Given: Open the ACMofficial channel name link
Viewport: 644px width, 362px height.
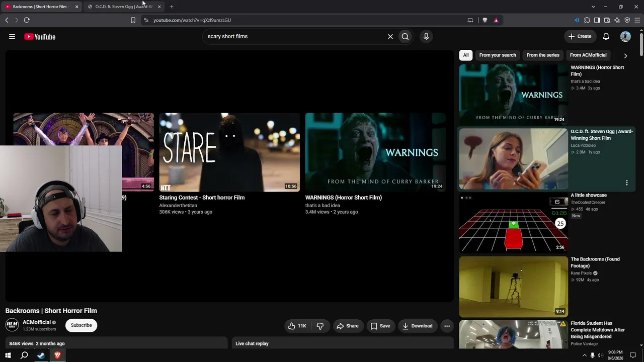Looking at the screenshot, I should point(37,322).
